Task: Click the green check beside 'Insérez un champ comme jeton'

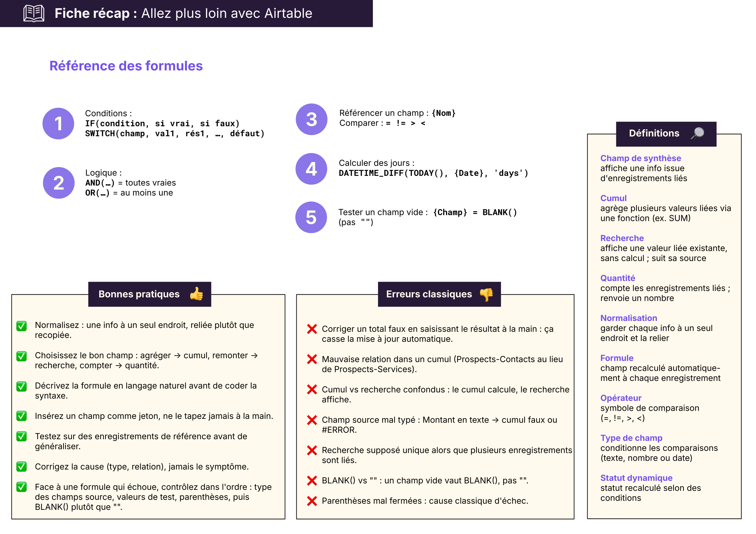Action: coord(22,416)
